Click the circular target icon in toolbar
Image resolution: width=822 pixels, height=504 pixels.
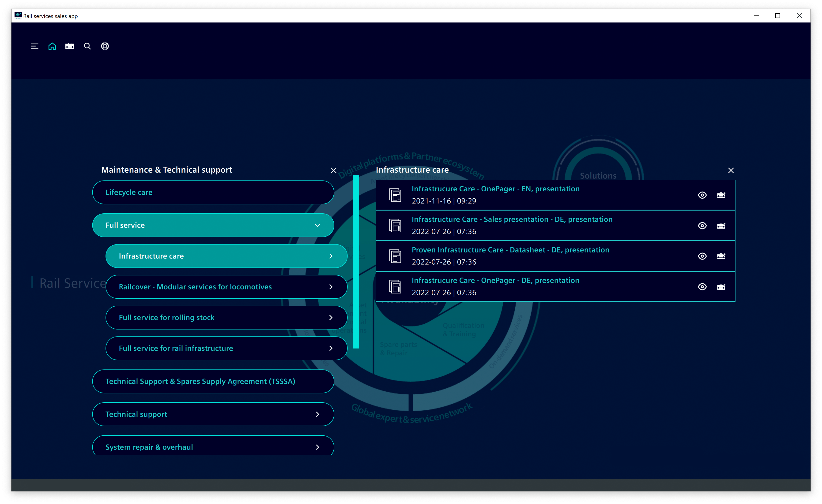(x=105, y=46)
